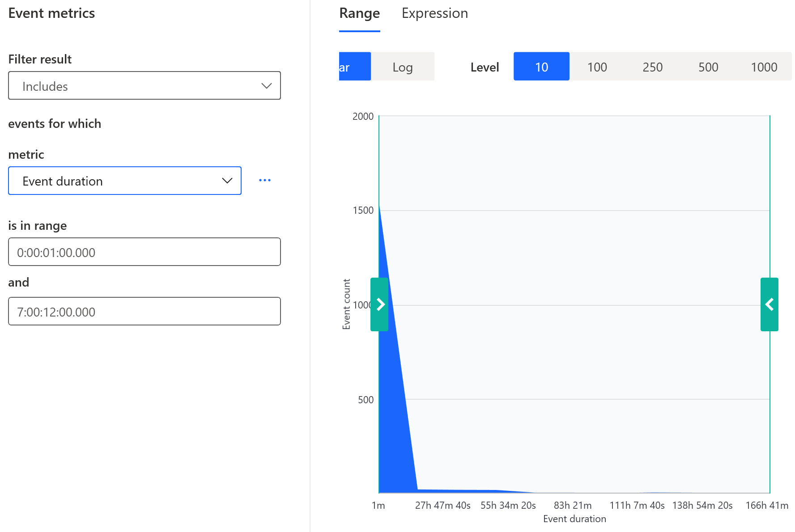Click the lower range field showing 0:00:01:00.000
This screenshot has height=532, width=795.
(144, 252)
